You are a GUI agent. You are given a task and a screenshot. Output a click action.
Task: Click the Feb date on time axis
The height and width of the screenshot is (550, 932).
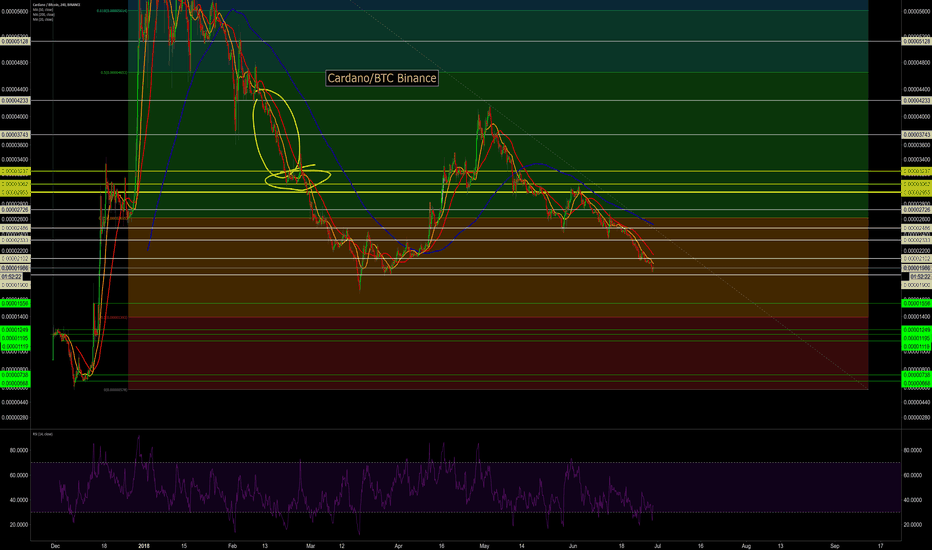[x=232, y=546]
